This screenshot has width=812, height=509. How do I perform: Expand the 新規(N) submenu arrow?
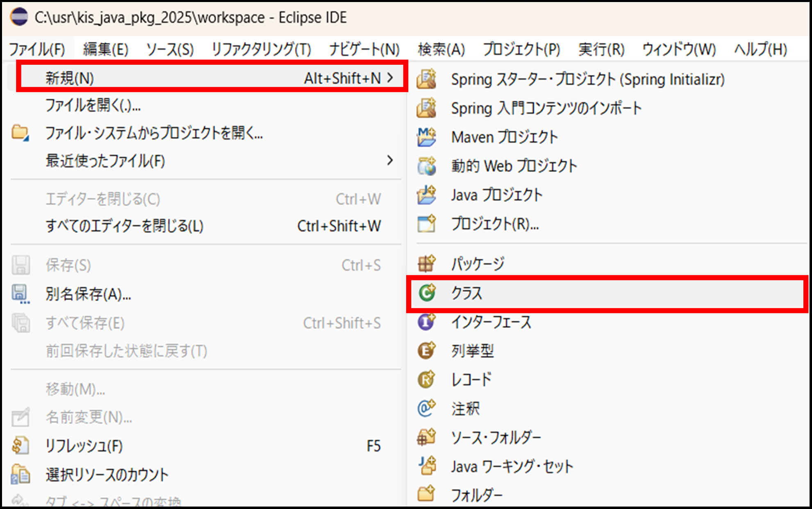(390, 78)
